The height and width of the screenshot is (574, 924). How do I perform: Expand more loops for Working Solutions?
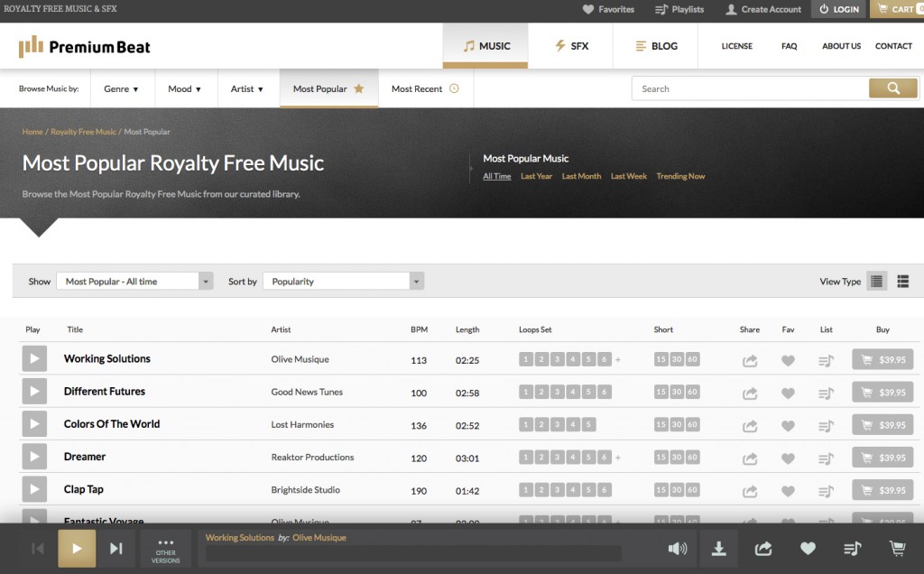coord(618,359)
